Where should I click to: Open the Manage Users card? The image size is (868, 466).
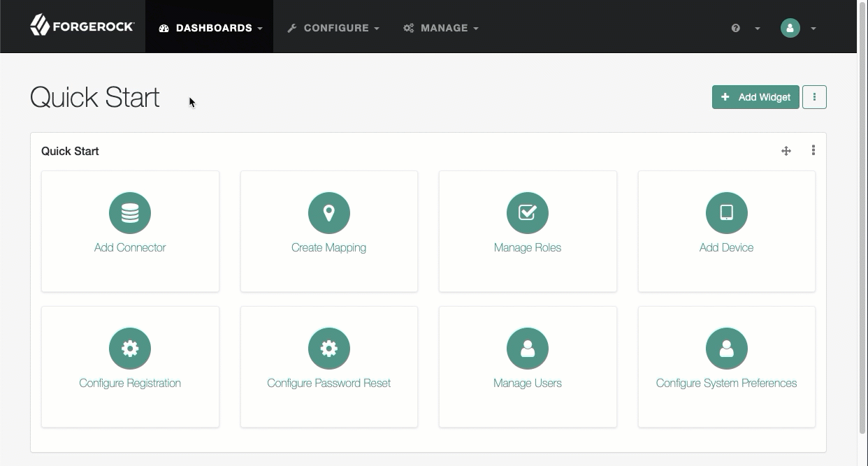pos(528,367)
